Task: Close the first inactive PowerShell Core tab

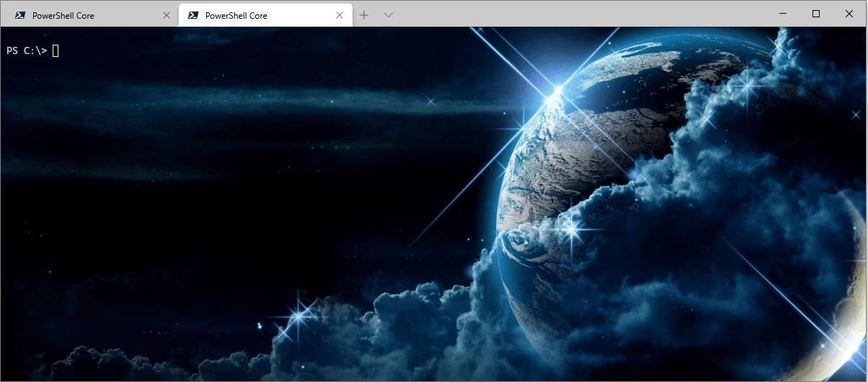Action: 167,15
